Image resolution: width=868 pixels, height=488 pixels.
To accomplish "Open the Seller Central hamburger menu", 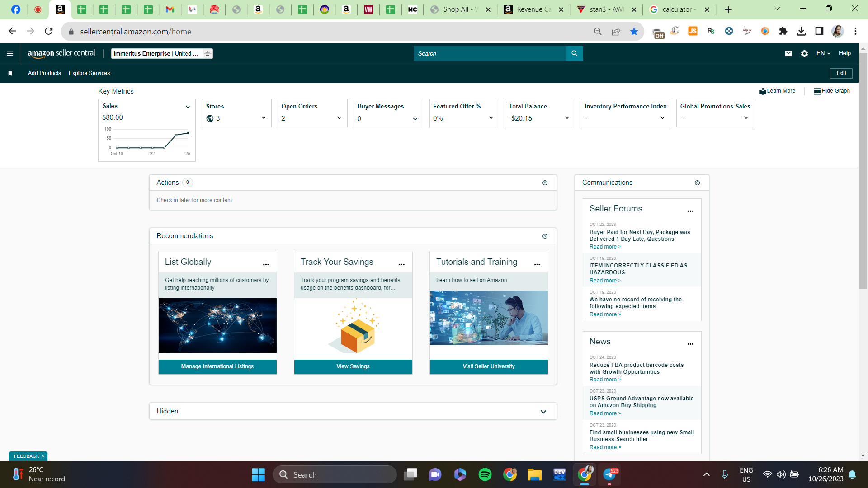I will (x=10, y=53).
